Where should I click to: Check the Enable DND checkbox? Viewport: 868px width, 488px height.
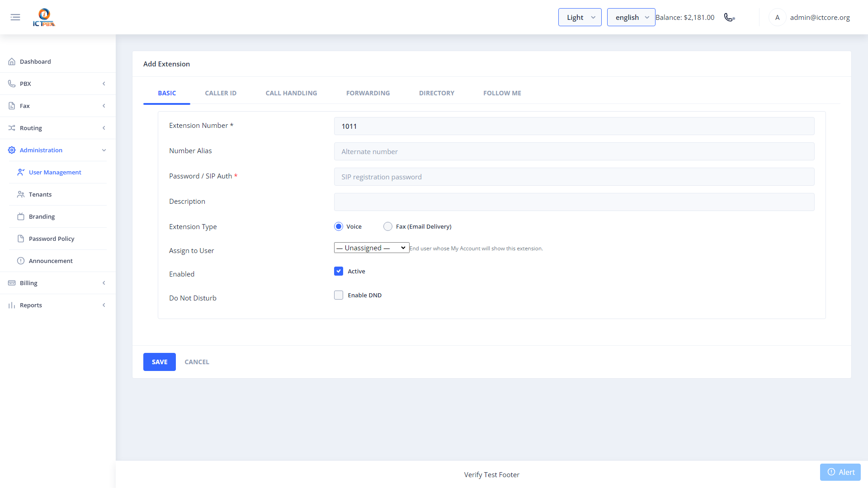coord(339,295)
